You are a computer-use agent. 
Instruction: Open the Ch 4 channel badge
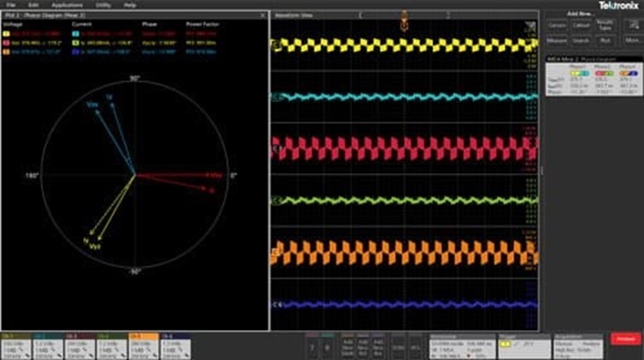pos(112,347)
